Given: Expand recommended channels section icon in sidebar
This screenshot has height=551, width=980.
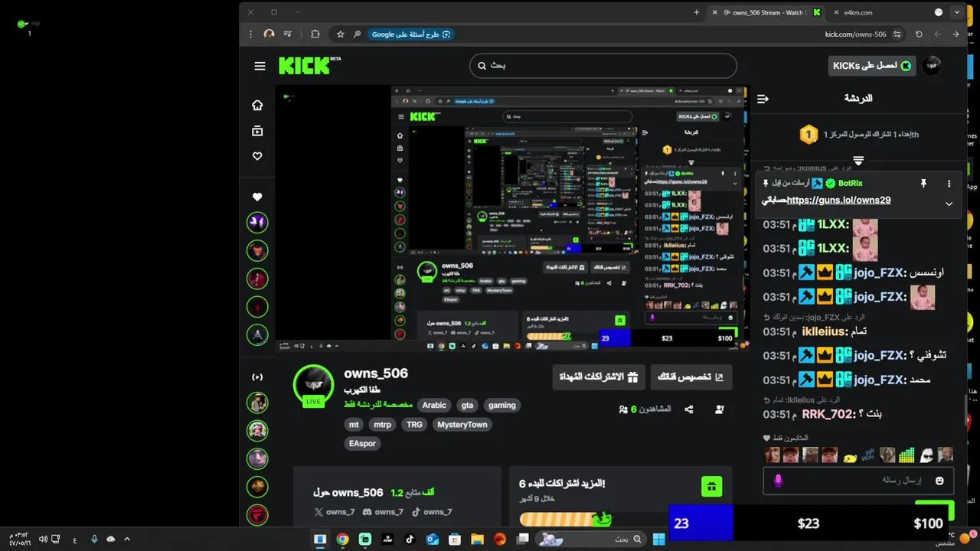Looking at the screenshot, I should click(257, 377).
